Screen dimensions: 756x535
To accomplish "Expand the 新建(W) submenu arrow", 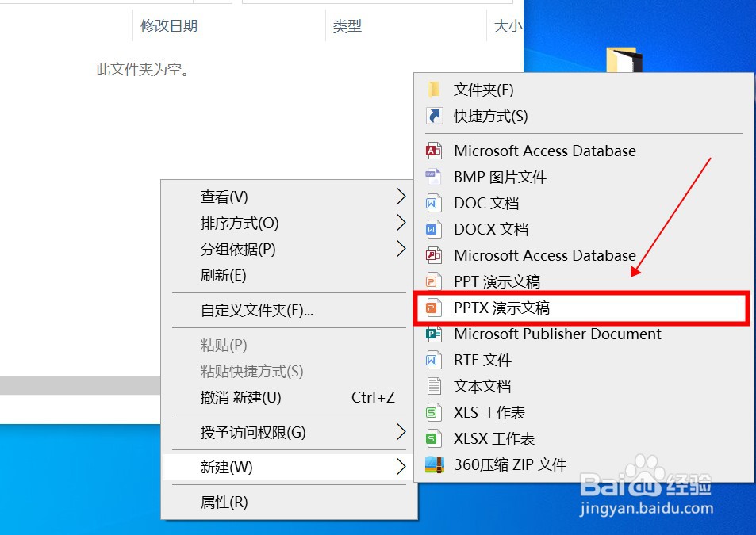I will coord(401,467).
